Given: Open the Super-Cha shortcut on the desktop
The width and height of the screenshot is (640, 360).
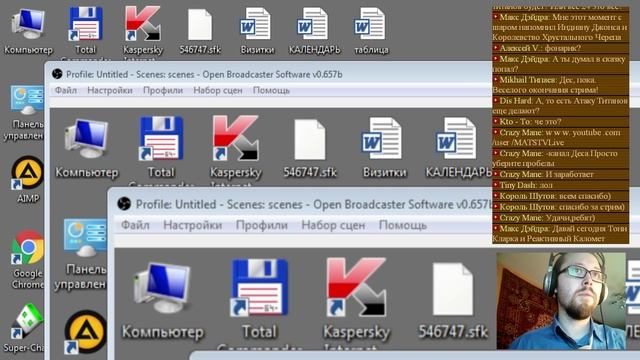Looking at the screenshot, I should [25, 329].
